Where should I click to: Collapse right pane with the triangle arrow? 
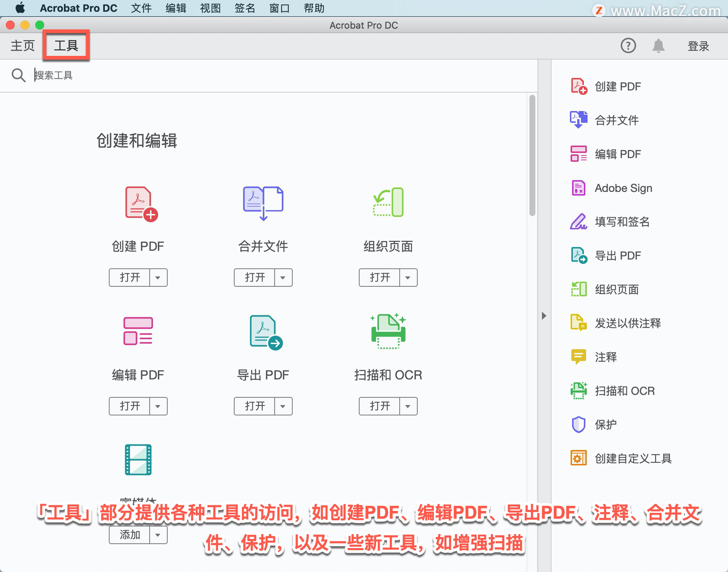544,316
